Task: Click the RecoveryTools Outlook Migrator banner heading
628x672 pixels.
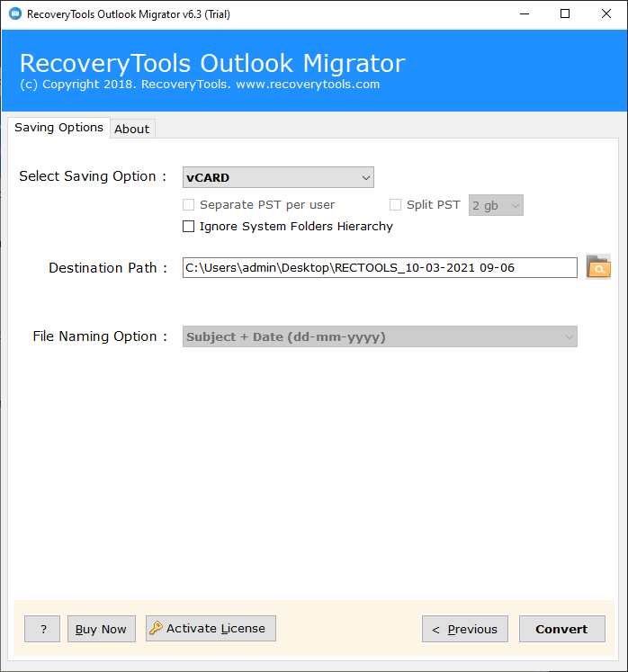Action: [212, 64]
